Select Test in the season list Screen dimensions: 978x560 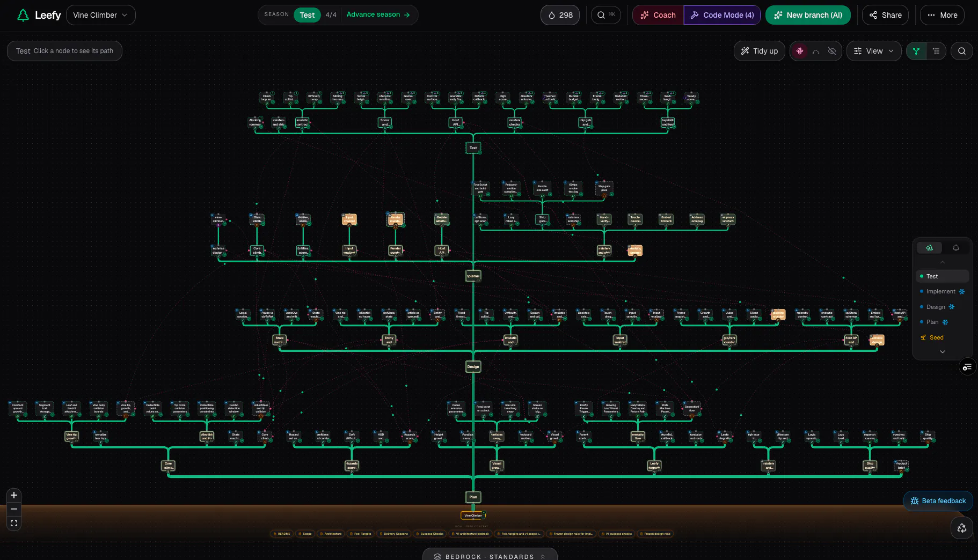(943, 276)
